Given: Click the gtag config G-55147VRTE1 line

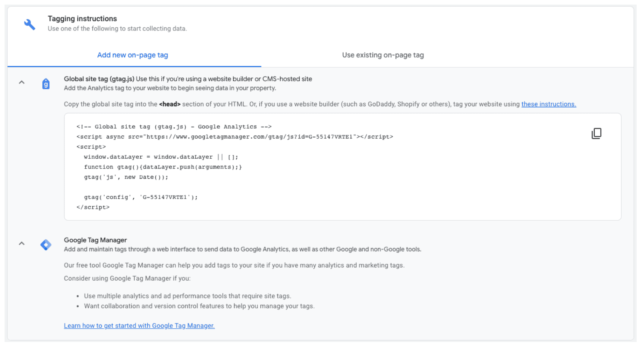Looking at the screenshot, I should pyautogui.click(x=141, y=197).
